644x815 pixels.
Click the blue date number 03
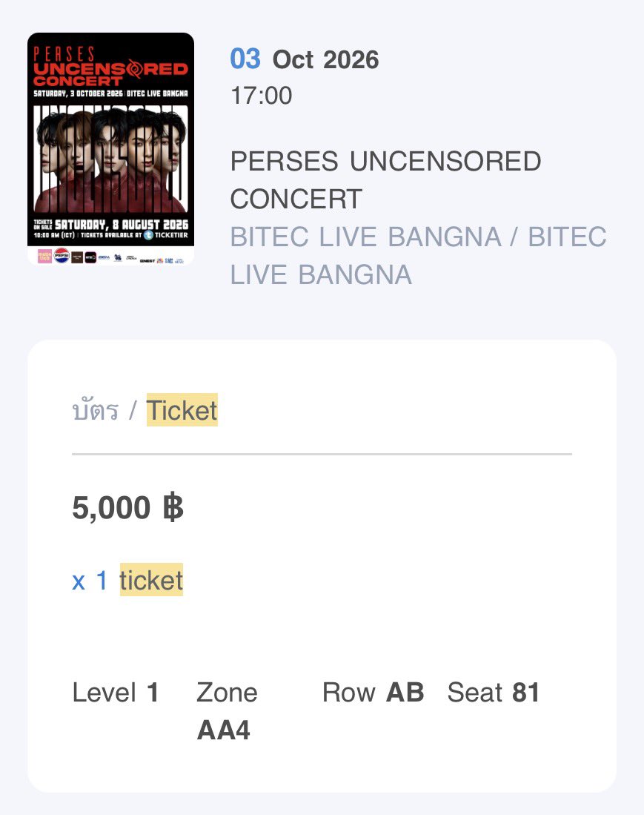(x=245, y=59)
